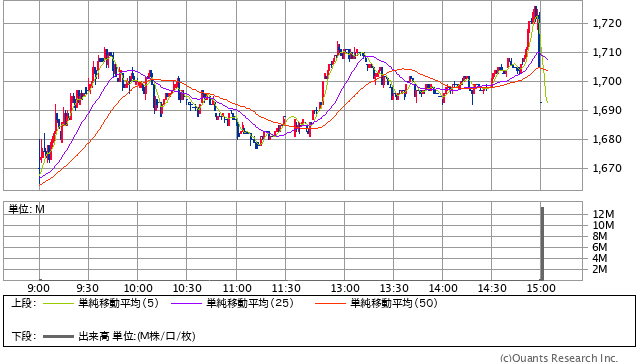Click the 9:30 time axis label
638x362 pixels.
pyautogui.click(x=87, y=288)
